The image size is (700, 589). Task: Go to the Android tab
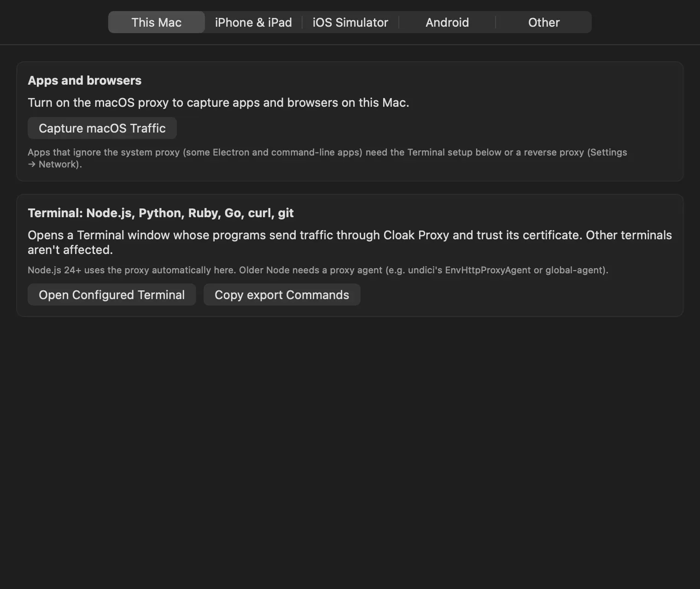[447, 22]
